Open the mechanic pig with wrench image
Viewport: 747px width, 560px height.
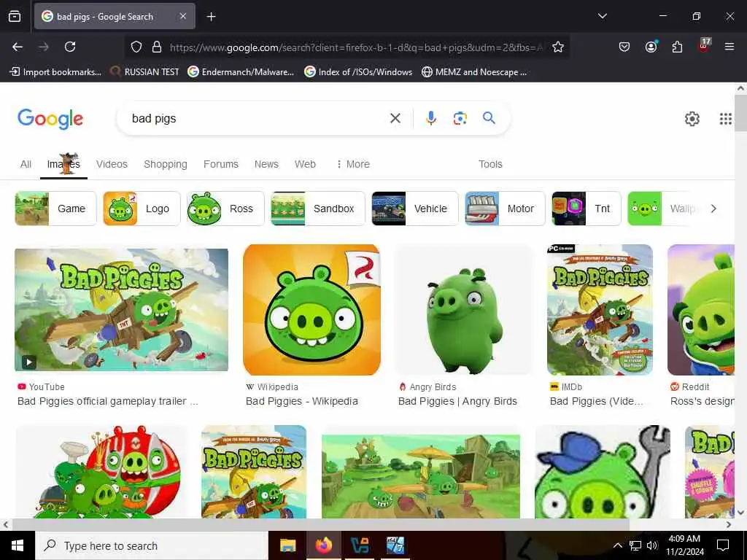[x=603, y=472]
